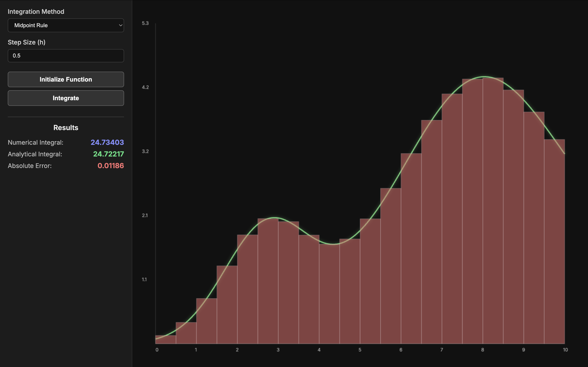Select the Analytical Integral value 24.72217
Screen dimensions: 588x367
pos(108,154)
